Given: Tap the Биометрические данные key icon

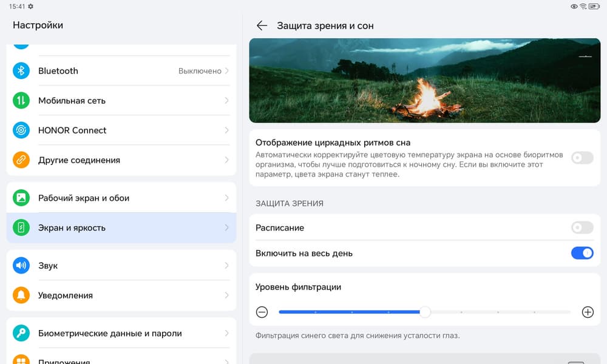Looking at the screenshot, I should 21,333.
